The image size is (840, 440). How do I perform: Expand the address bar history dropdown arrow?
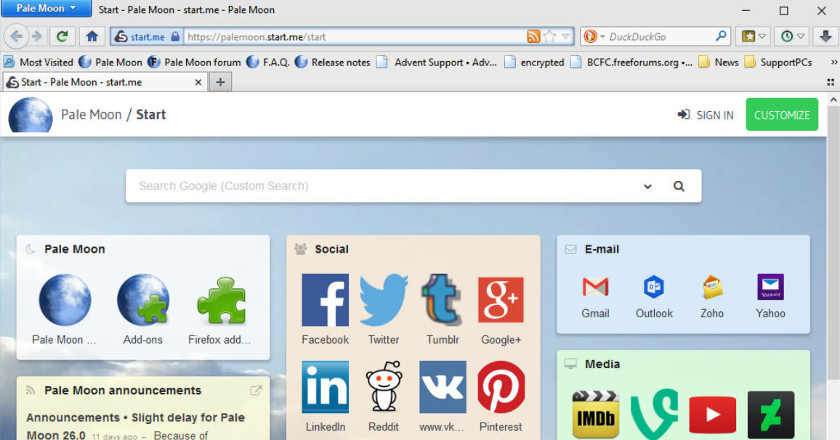pos(566,36)
